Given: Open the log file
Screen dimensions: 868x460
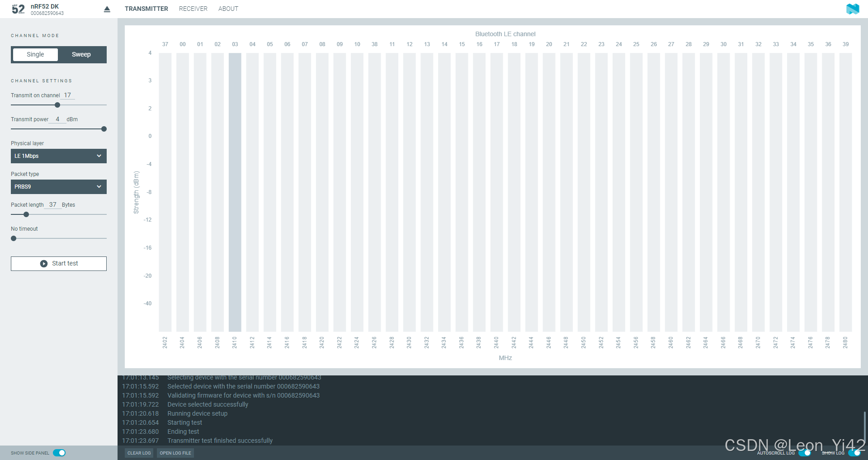Looking at the screenshot, I should coord(175,453).
